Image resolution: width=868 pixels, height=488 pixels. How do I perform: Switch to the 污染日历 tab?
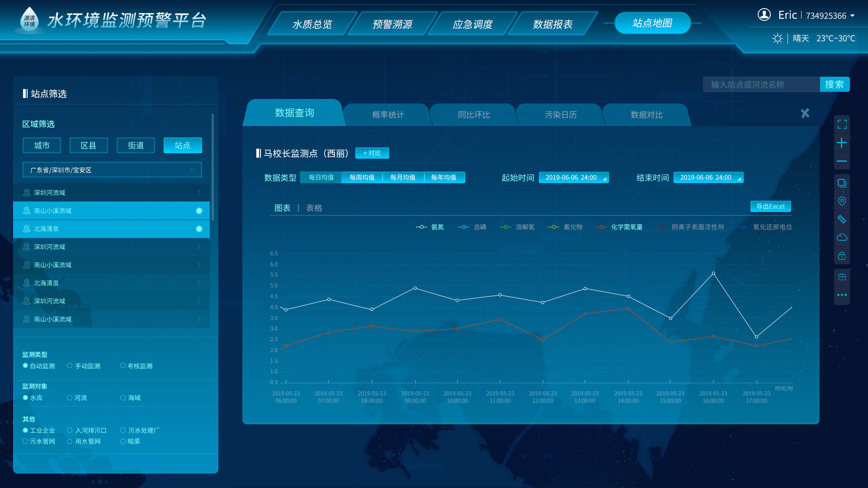point(561,115)
